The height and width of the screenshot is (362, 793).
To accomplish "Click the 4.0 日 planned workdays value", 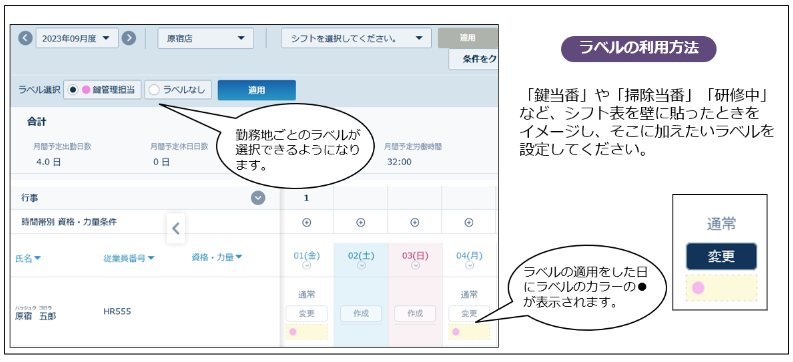I will (49, 162).
